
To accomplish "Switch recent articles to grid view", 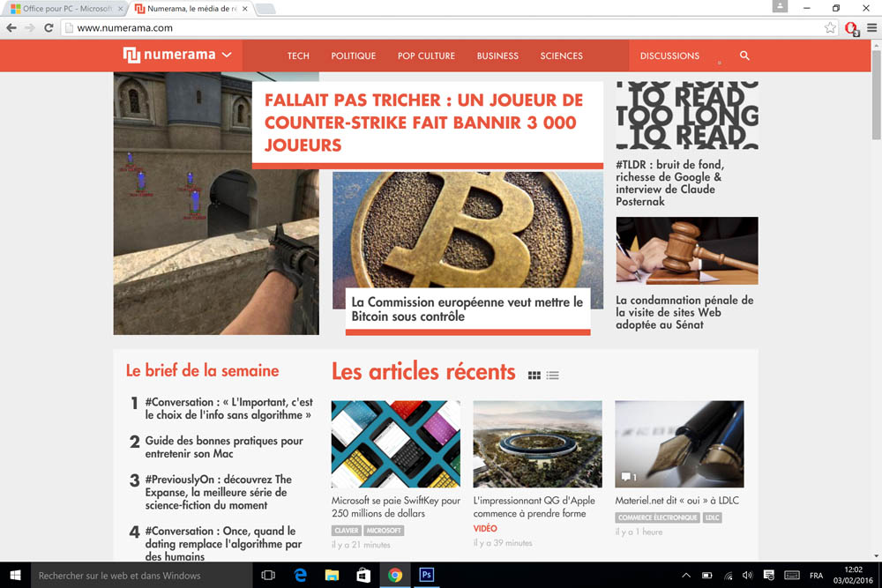I will (534, 375).
